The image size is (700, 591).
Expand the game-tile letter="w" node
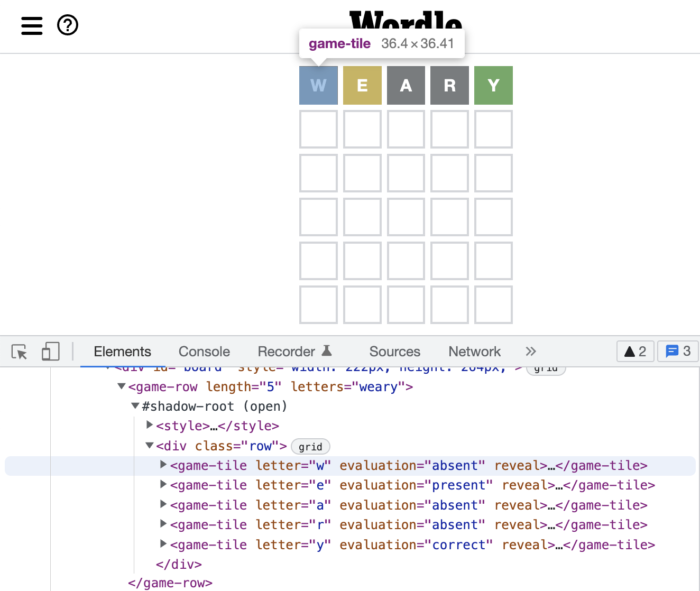[x=164, y=465]
